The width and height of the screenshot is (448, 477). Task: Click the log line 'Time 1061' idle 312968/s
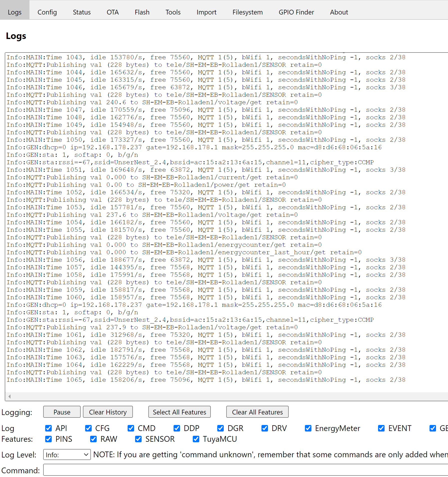(x=206, y=335)
